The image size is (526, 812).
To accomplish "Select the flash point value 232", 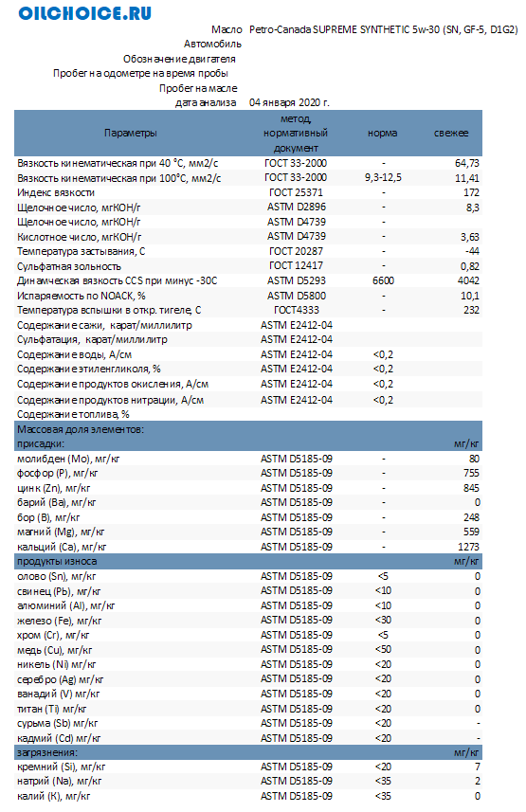I will click(471, 310).
